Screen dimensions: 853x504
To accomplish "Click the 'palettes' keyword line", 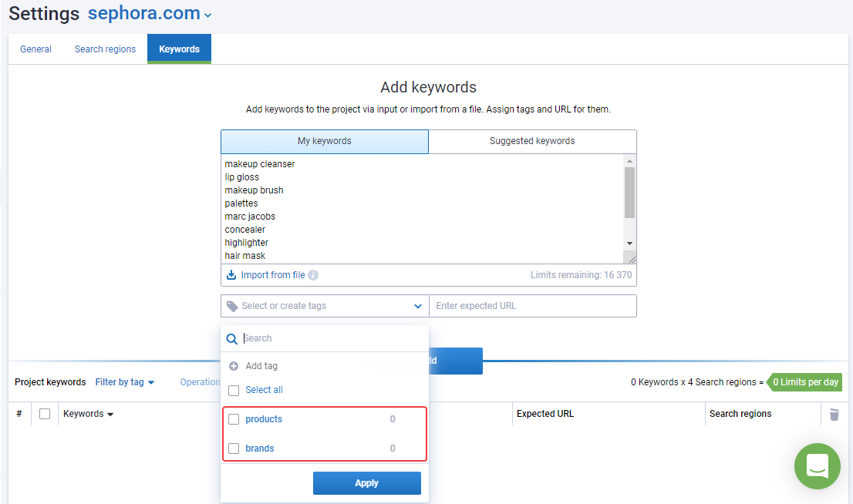I will 241,203.
